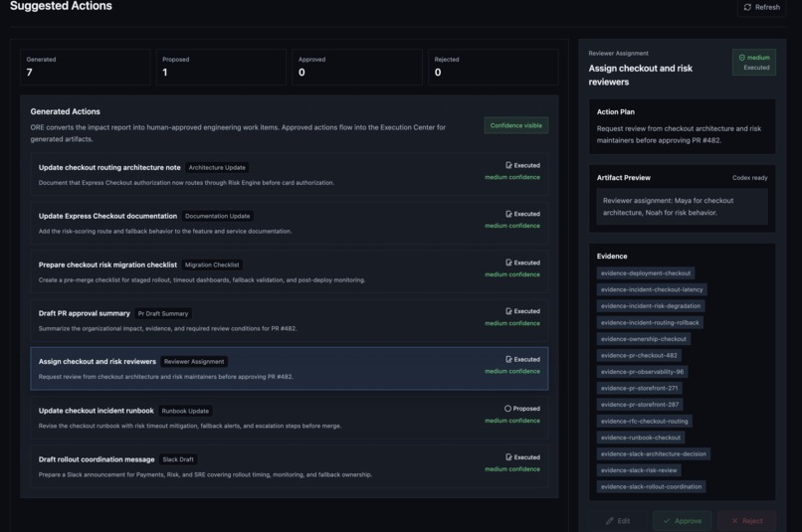Select Draft PR approval summary action
This screenshot has width=802, height=532.
289,320
